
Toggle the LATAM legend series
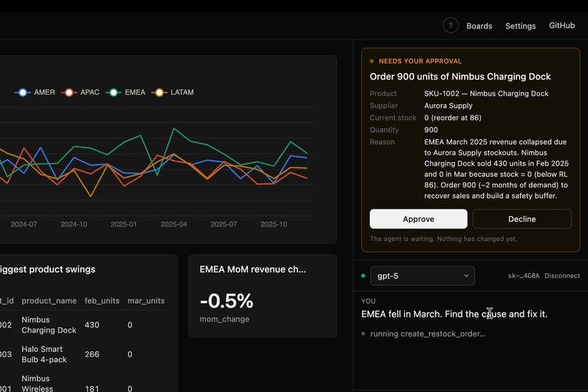coord(172,92)
